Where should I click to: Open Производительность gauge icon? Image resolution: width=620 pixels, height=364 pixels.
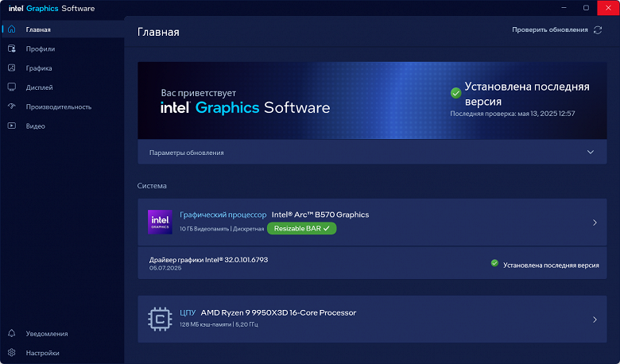pos(11,106)
